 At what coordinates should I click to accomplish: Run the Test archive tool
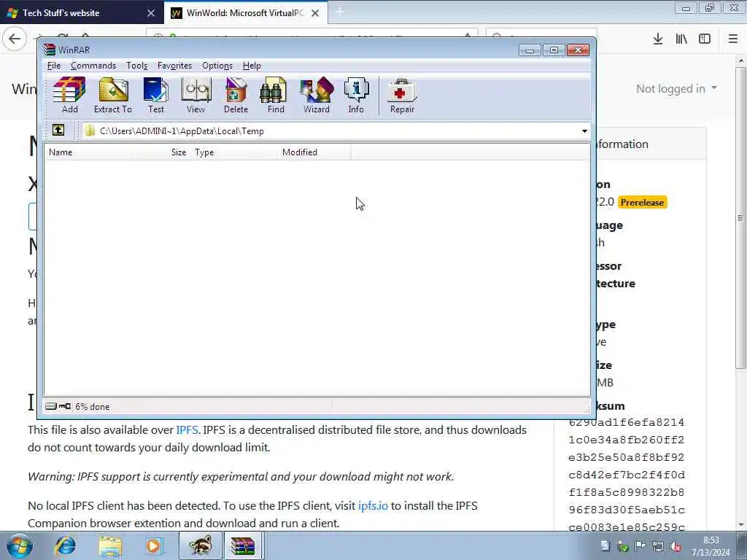click(x=156, y=96)
